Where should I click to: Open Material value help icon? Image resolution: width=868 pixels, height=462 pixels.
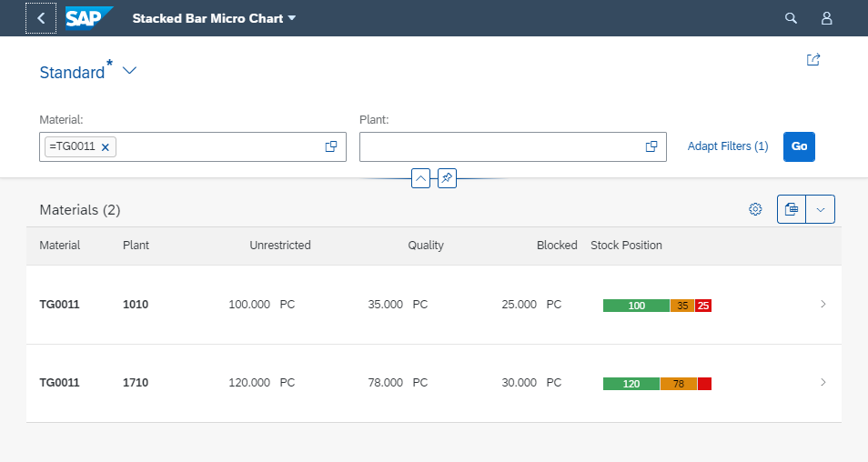pos(331,146)
